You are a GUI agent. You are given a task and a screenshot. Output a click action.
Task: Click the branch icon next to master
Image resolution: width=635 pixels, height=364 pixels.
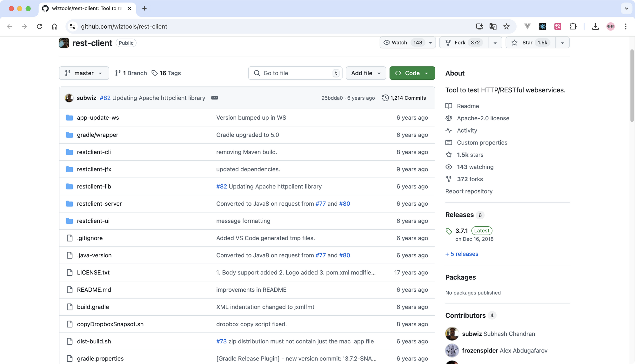[x=68, y=73]
